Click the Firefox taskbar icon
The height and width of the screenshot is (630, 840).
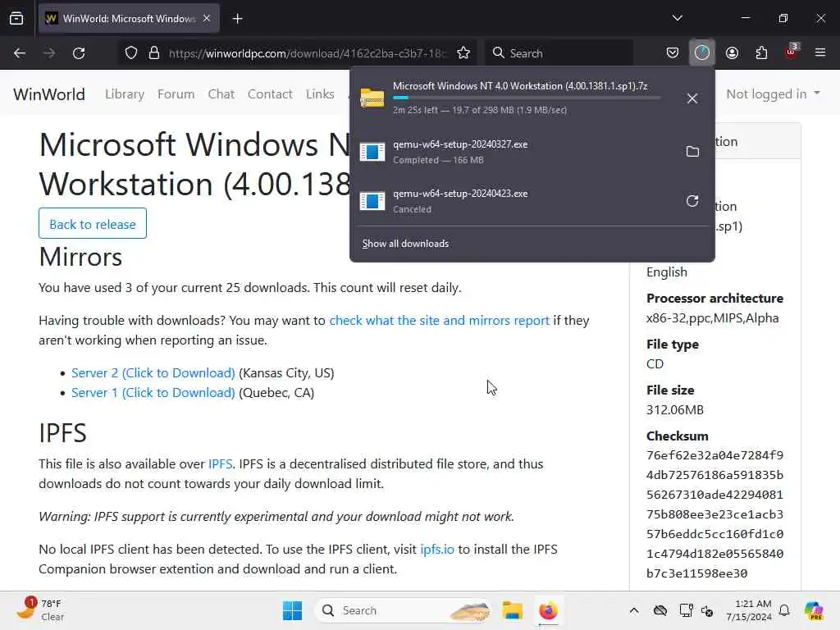coord(548,610)
